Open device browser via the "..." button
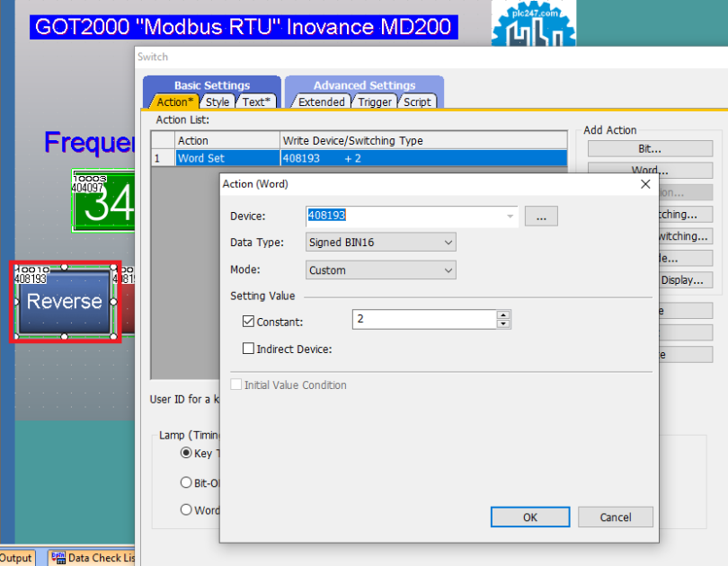The width and height of the screenshot is (728, 566). pyautogui.click(x=540, y=216)
